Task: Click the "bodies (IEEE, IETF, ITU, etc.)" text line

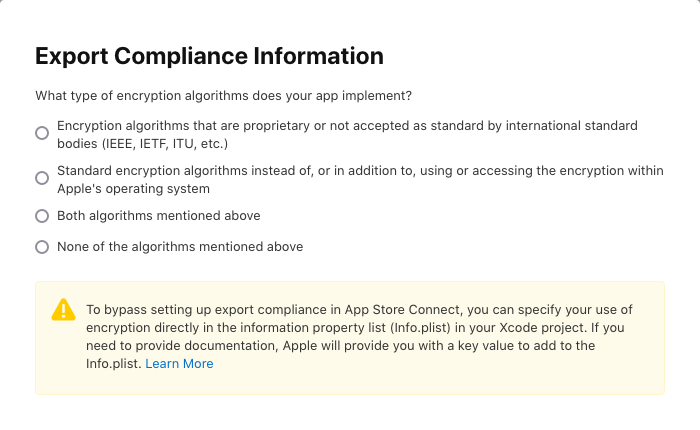Action: 143,143
